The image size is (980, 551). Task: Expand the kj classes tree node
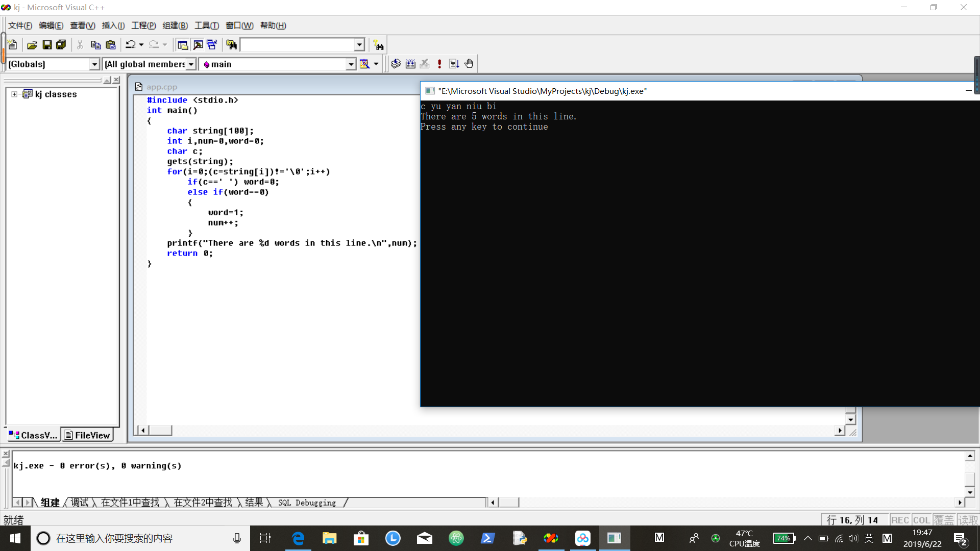[14, 94]
